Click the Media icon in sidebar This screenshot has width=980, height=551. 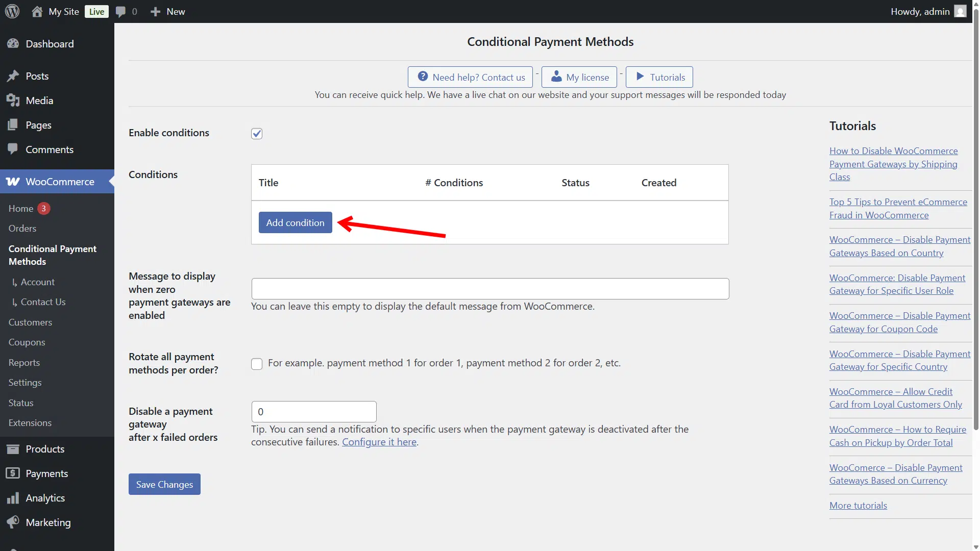[13, 101]
